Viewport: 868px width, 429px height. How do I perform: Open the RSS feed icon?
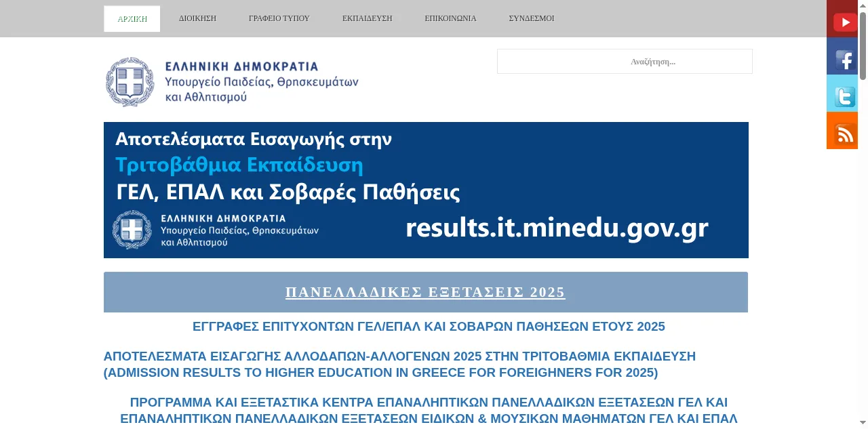pyautogui.click(x=842, y=131)
